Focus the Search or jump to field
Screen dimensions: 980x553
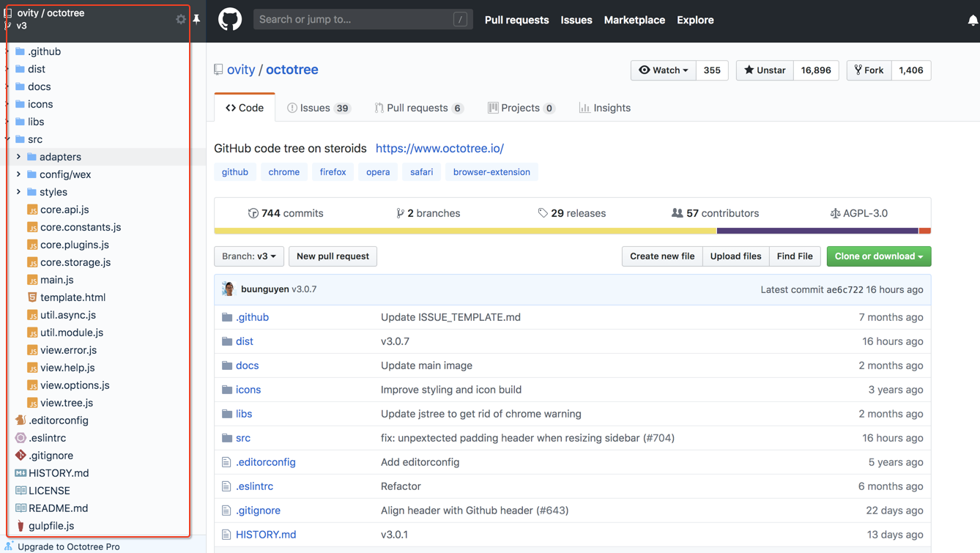(x=363, y=20)
